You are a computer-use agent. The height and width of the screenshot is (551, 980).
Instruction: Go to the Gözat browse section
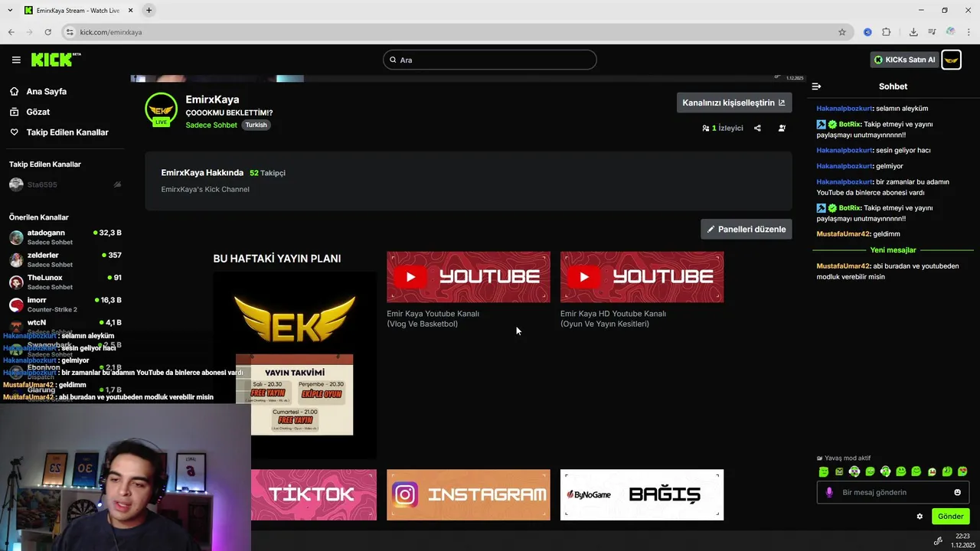(38, 112)
